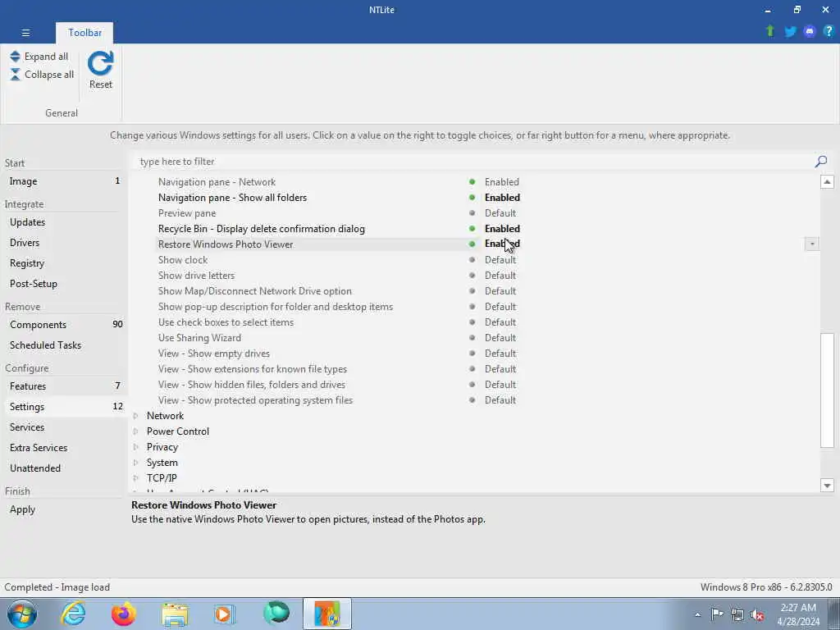Toggle Recycle Bin delete confirmation Enabled value
Image resolution: width=840 pixels, height=630 pixels.
502,229
